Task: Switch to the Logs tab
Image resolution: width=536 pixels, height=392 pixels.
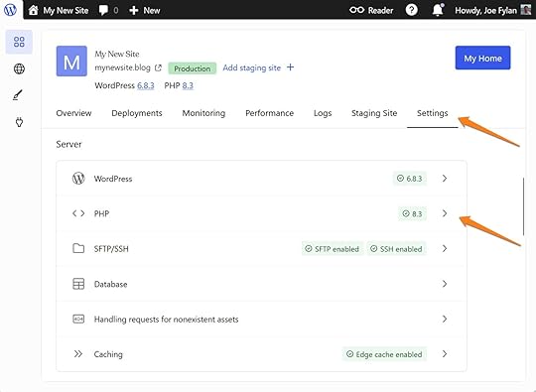Action: pos(323,113)
